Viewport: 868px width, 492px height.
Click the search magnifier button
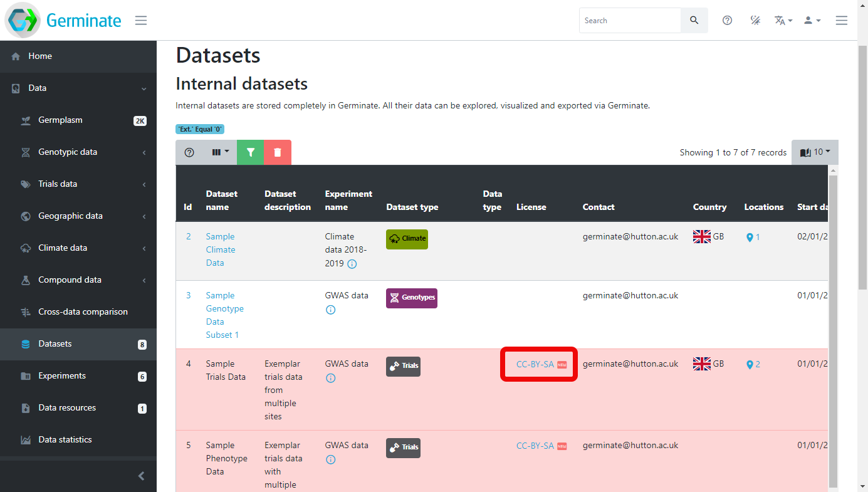[694, 21]
